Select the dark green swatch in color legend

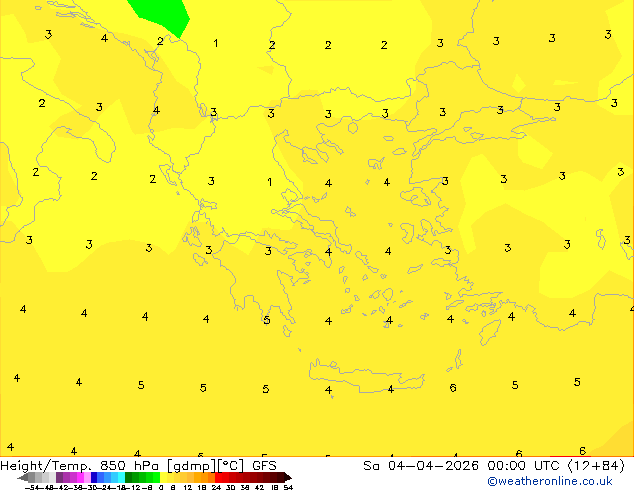click(x=128, y=477)
